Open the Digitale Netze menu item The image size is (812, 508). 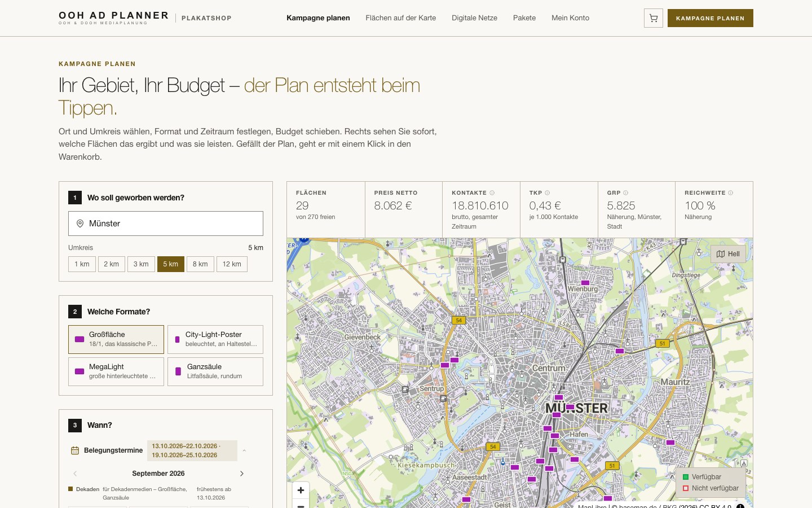tap(474, 18)
